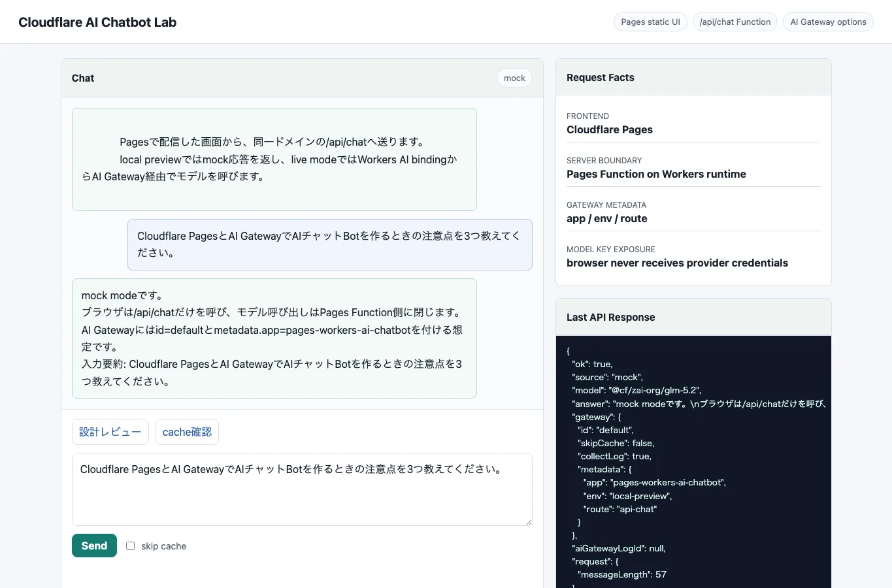The height and width of the screenshot is (588, 892).
Task: Click the JSON line "ok": true
Action: coord(592,364)
